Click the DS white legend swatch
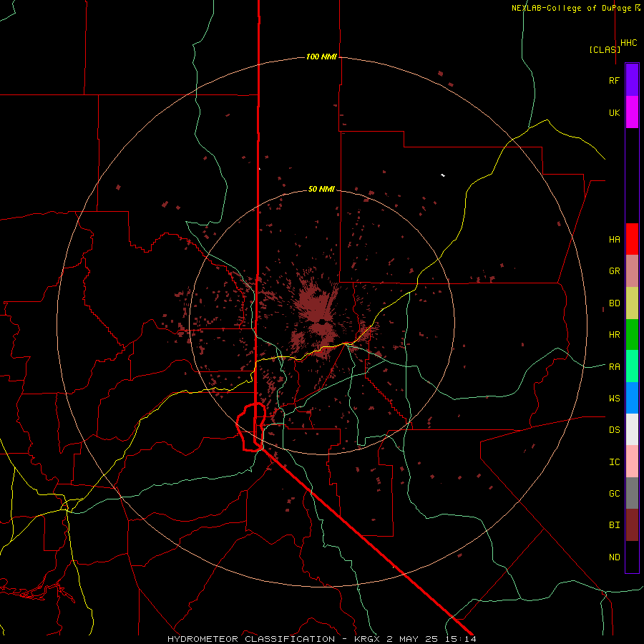Image resolution: width=644 pixels, height=644 pixels. click(x=632, y=429)
